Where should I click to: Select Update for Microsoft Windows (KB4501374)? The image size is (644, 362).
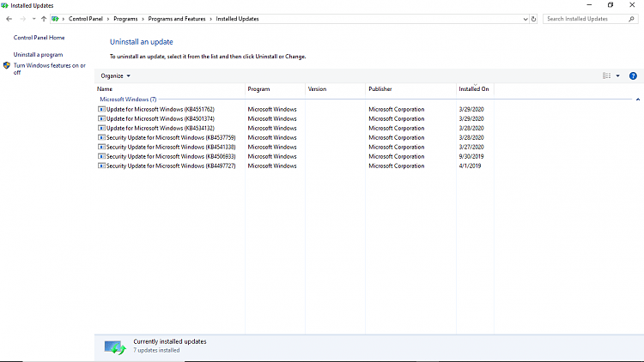coord(161,118)
